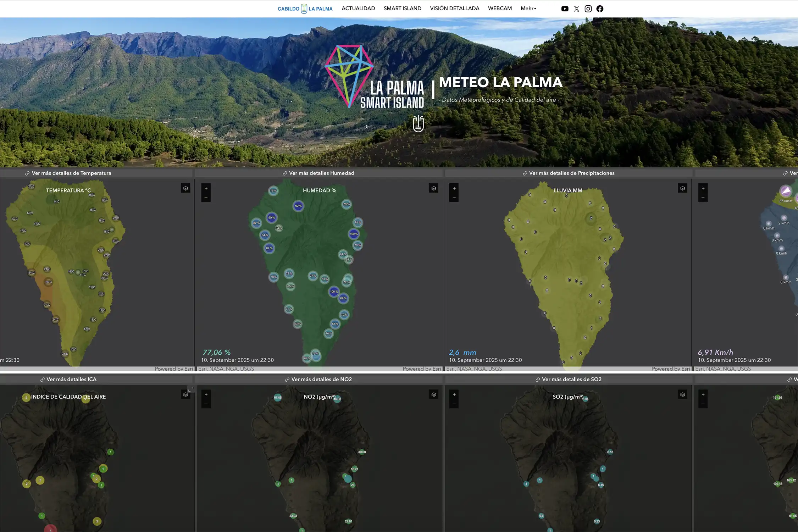Open the SMART ISLAND menu item

(x=403, y=9)
